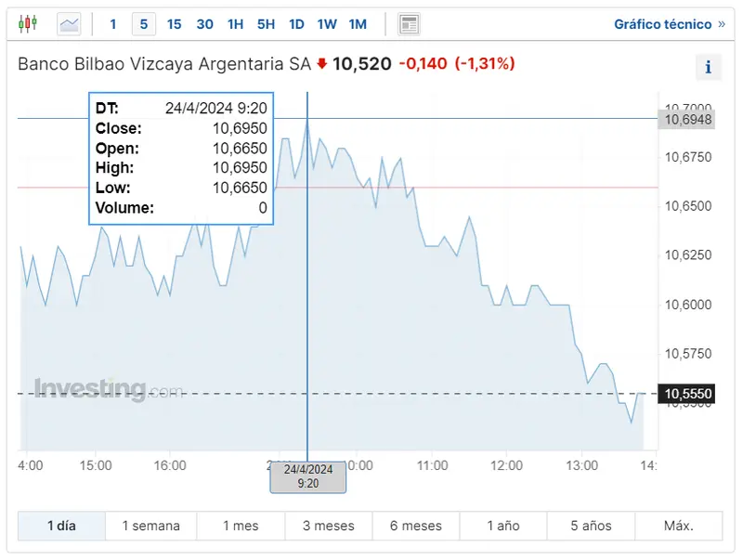Switch to the "1 semana" range tab
Image resolution: width=743 pixels, height=560 pixels.
[150, 526]
